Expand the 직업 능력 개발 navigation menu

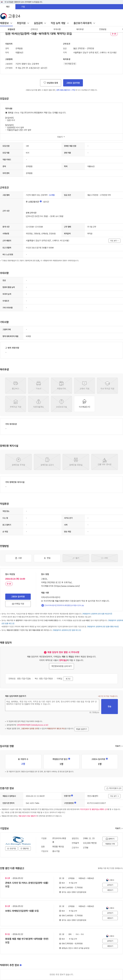[60, 23]
